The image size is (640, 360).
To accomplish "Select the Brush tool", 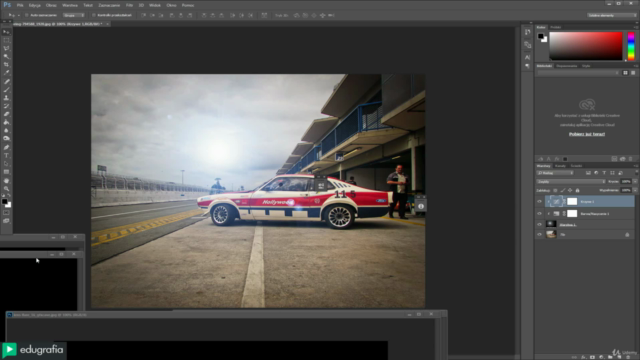I will coord(6,90).
